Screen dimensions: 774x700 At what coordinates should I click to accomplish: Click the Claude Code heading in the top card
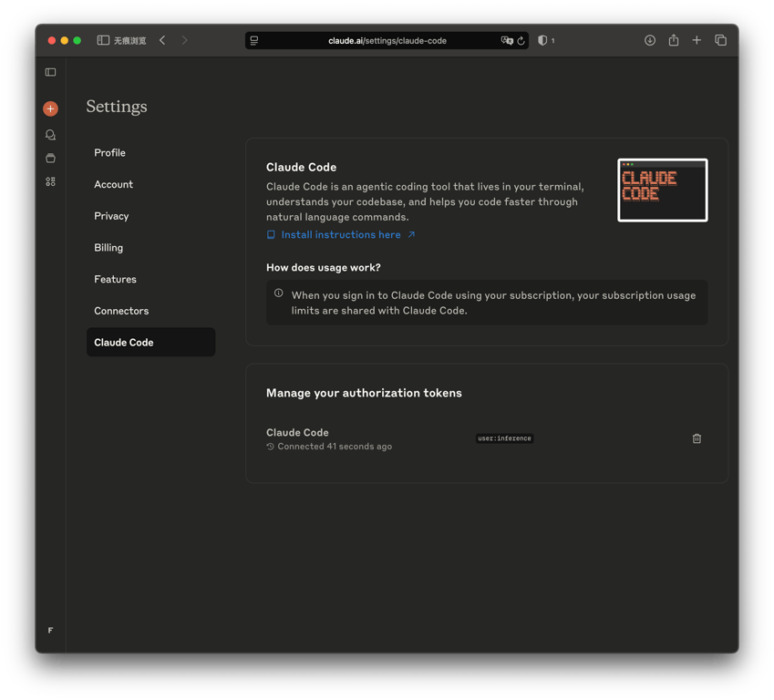(301, 168)
